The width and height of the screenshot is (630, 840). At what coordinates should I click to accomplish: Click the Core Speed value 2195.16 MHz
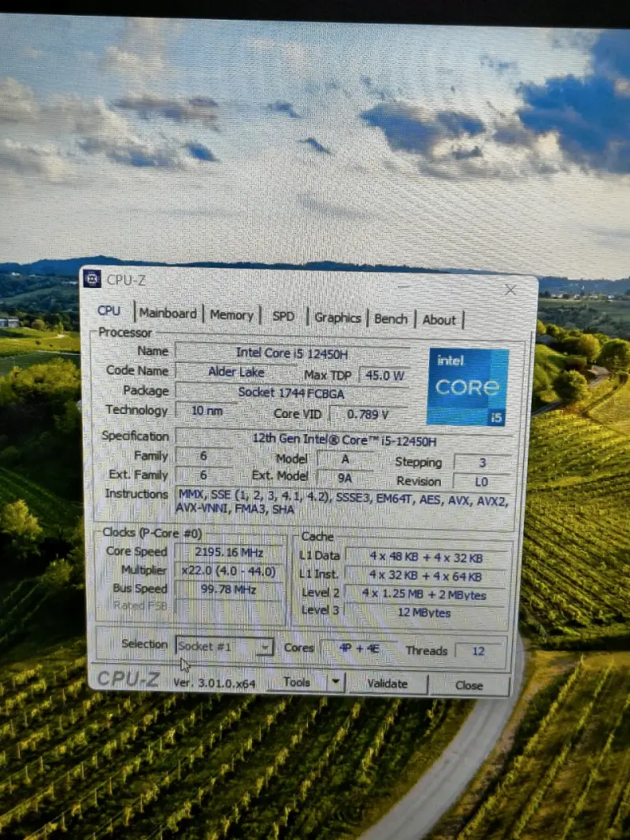[229, 553]
